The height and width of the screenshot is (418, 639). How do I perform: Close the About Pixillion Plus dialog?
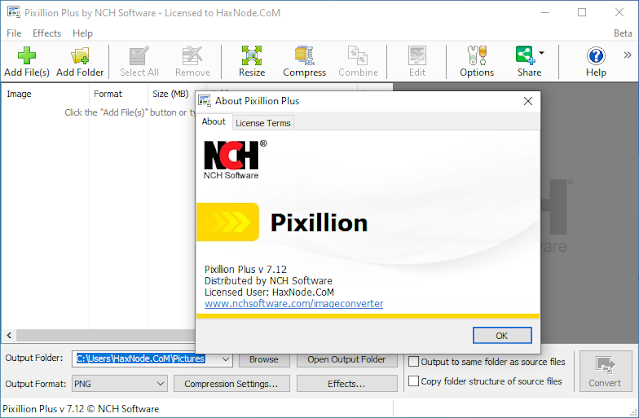tap(528, 101)
